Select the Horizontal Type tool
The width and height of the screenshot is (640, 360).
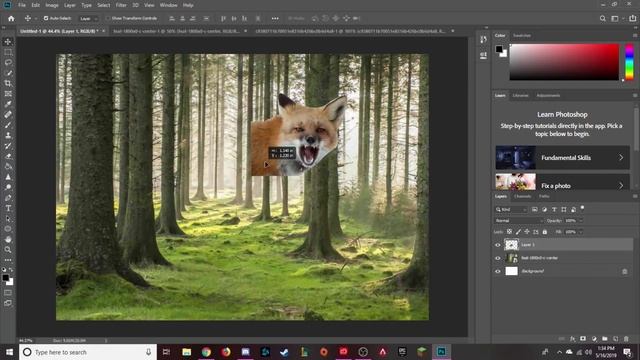[8, 208]
